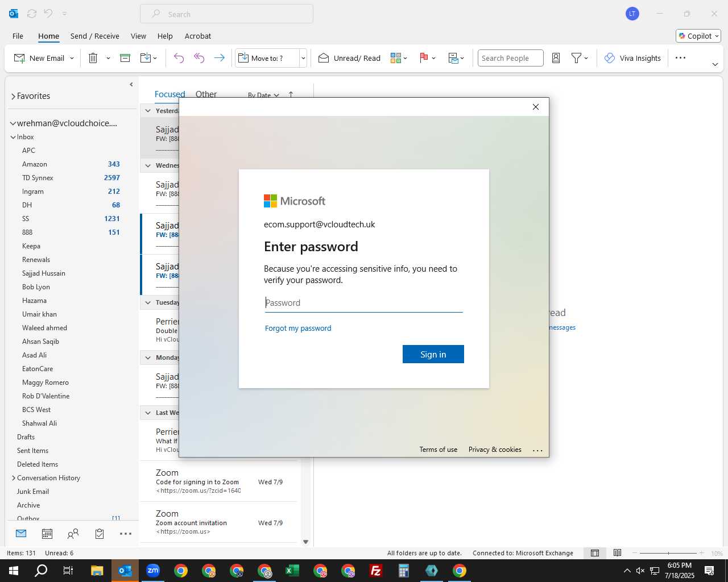Click the Reply All icon
Screen dimensions: 728x582
[199, 58]
